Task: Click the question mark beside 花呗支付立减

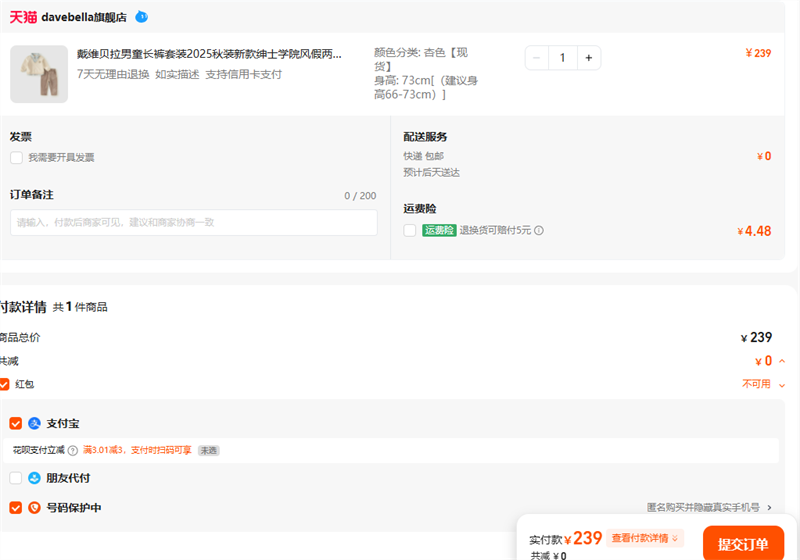Action: pyautogui.click(x=72, y=451)
